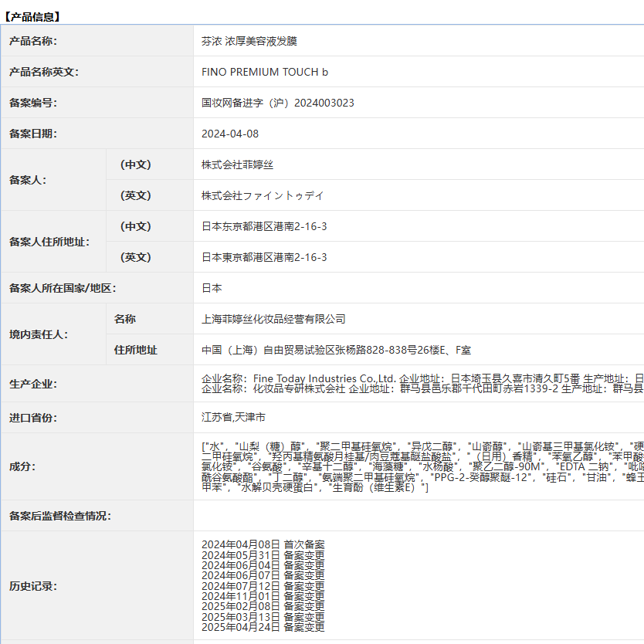Select history entry 2024年06月04日 备案变更
Screen dimensions: 644x644
coord(263,565)
